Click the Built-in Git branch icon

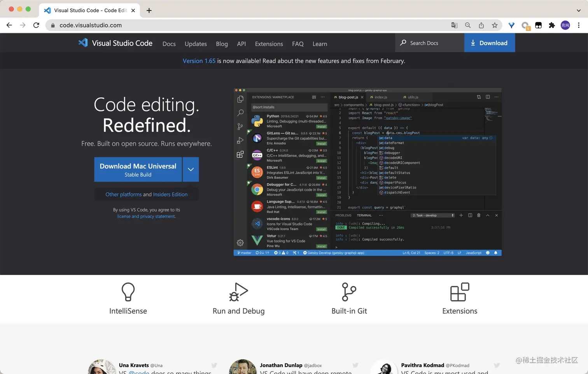pos(349,292)
